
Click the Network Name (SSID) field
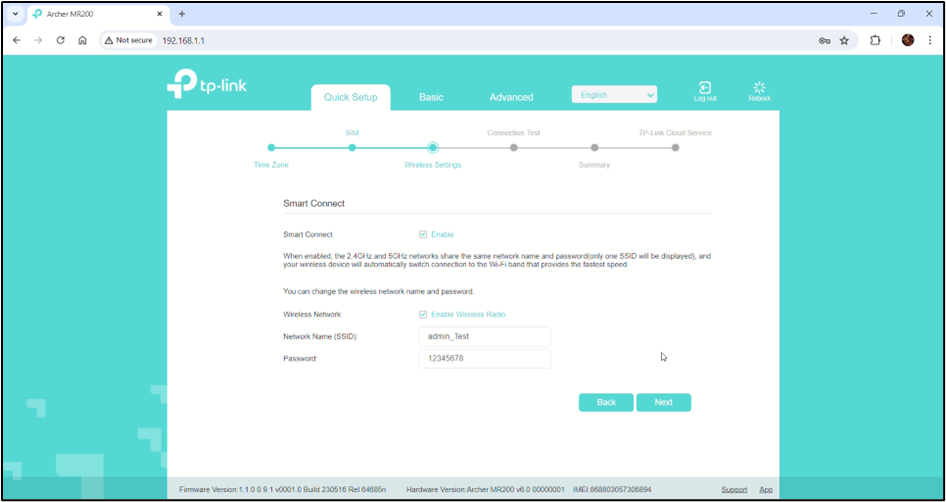[484, 337]
